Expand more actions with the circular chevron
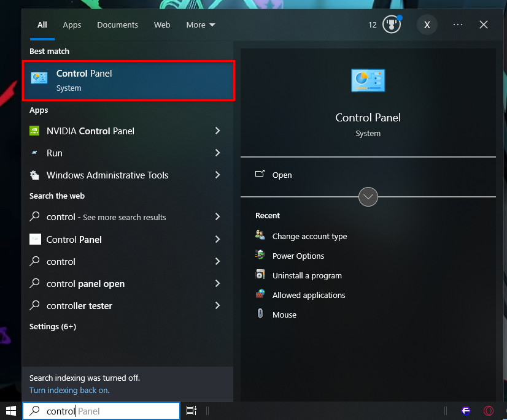 click(368, 196)
